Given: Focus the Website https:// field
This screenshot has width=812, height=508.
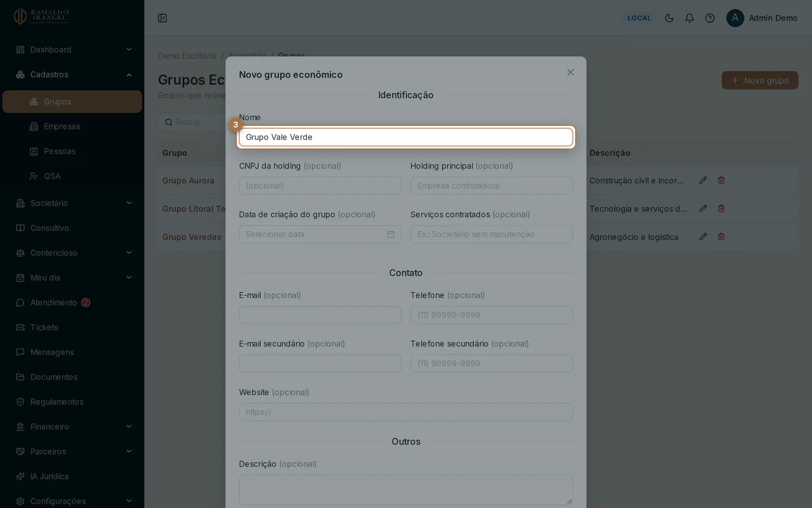Looking at the screenshot, I should pyautogui.click(x=406, y=412).
